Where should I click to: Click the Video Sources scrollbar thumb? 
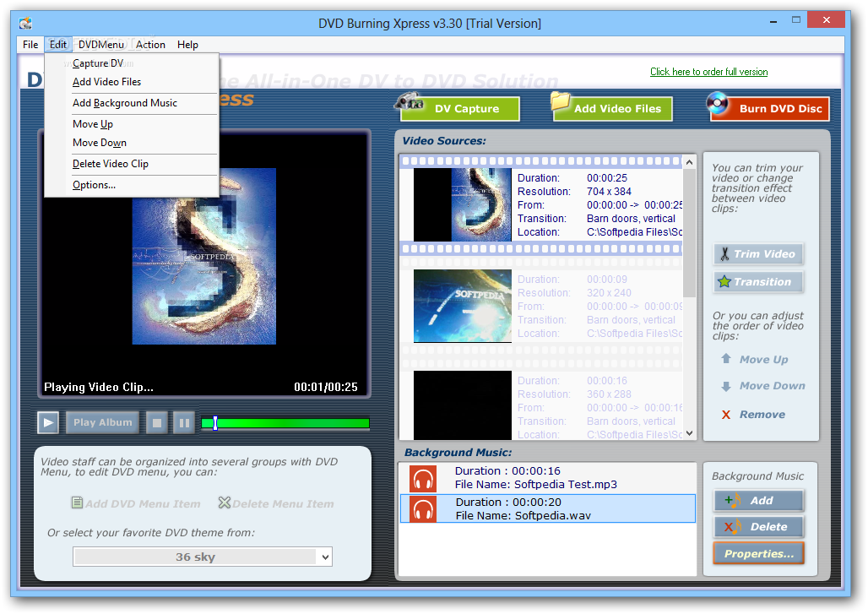pyautogui.click(x=689, y=232)
